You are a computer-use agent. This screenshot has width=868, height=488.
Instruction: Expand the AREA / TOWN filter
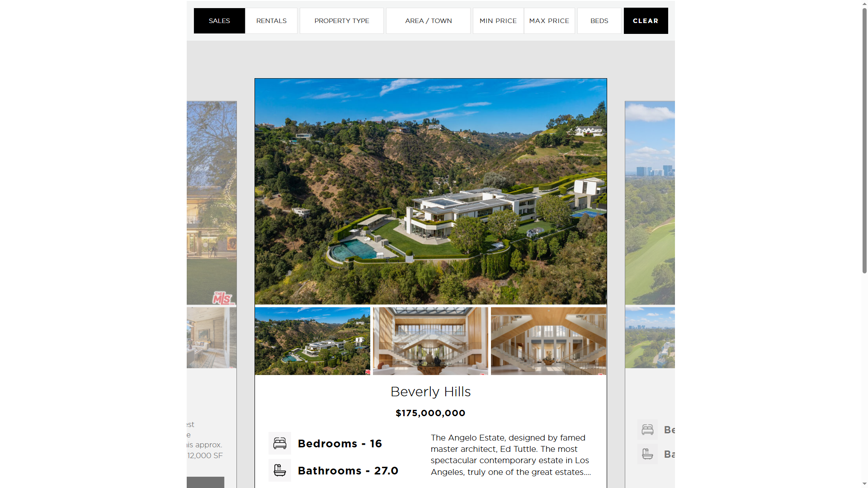[x=429, y=21]
